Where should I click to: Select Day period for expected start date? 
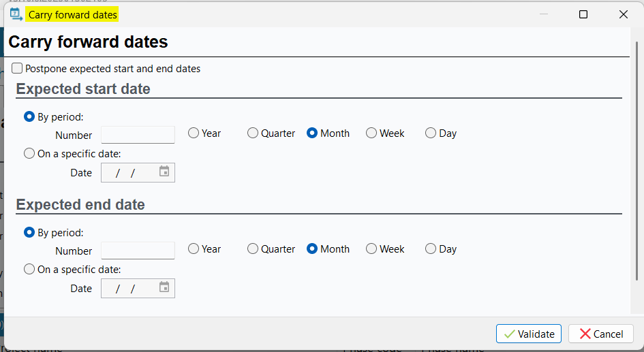431,133
